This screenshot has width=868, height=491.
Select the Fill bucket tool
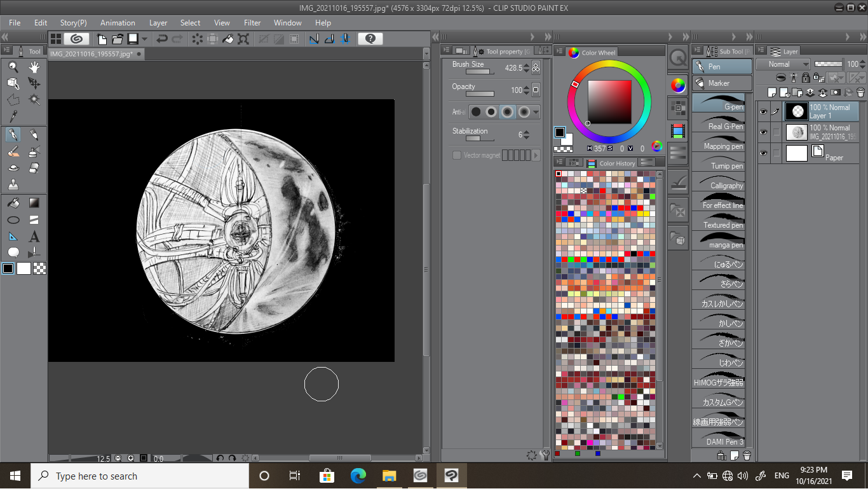point(13,203)
